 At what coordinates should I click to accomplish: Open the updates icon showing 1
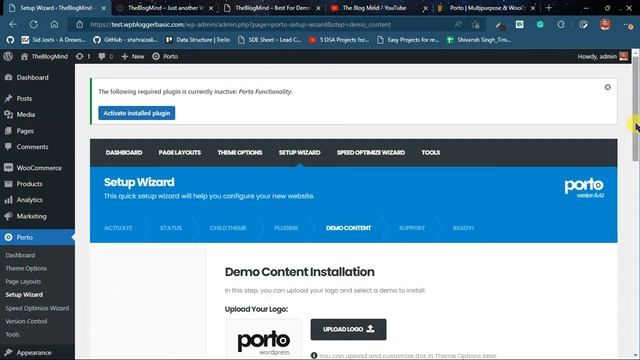(x=83, y=56)
